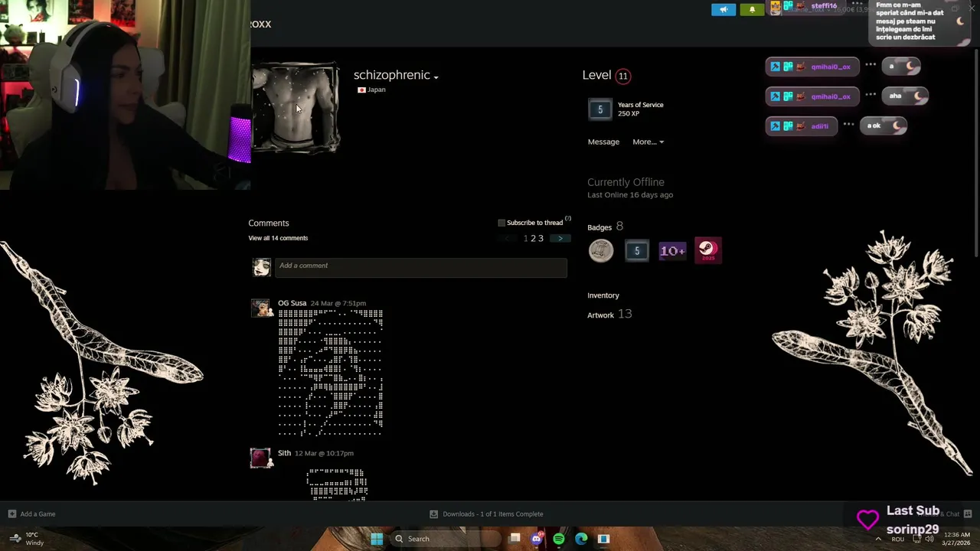Open the silver coin badge
The image size is (980, 551).
[x=601, y=250]
